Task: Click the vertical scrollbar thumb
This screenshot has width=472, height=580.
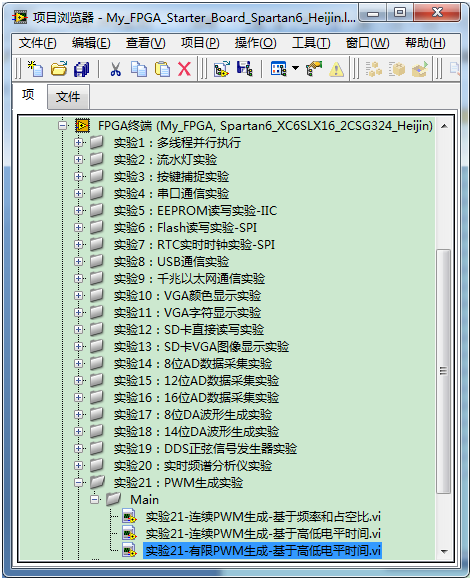Action: [x=444, y=371]
